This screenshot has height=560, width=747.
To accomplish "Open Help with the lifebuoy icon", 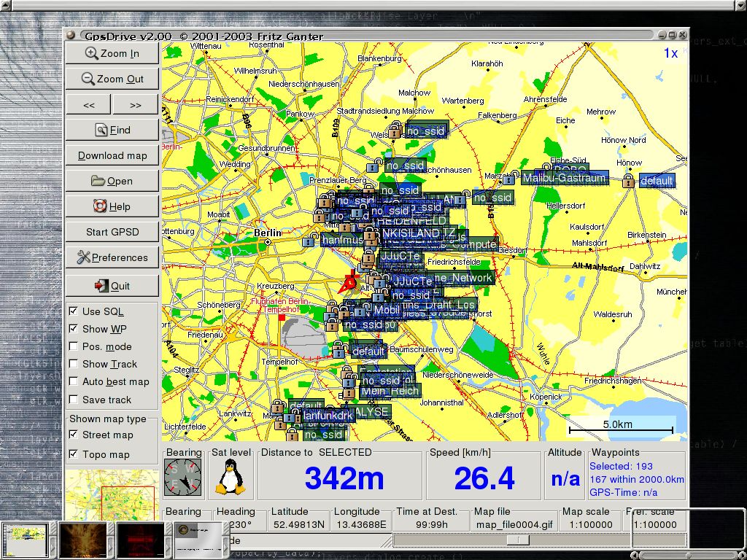I will coord(112,206).
